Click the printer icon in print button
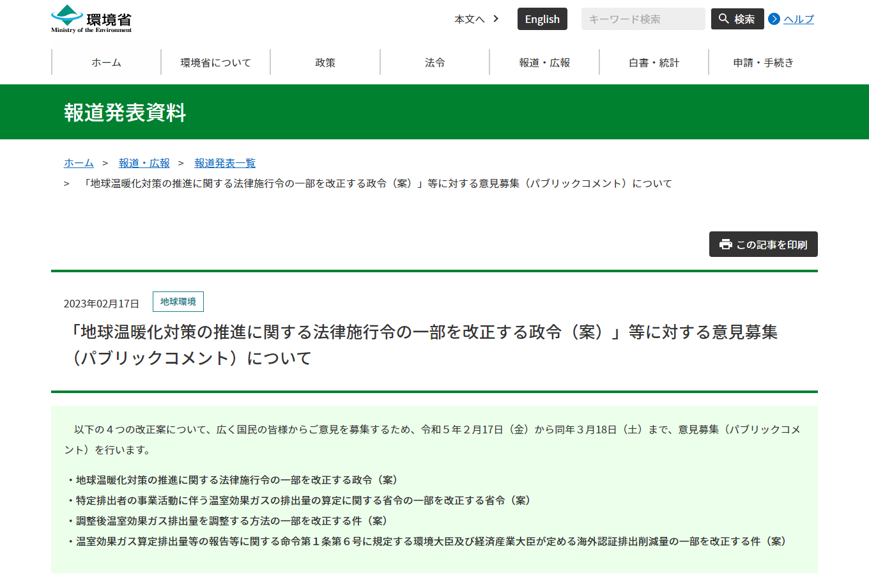The width and height of the screenshot is (869, 588). (x=725, y=245)
